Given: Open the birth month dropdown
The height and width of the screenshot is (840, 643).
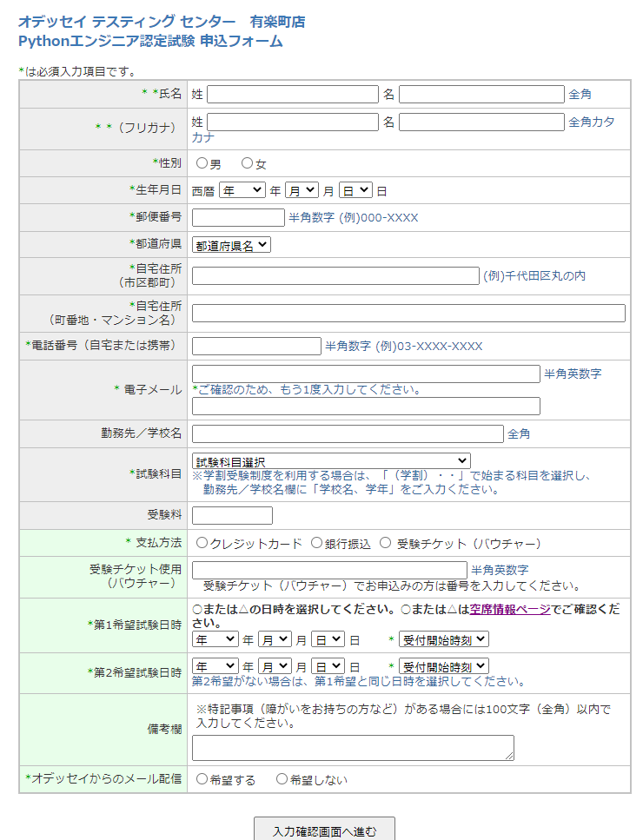Looking at the screenshot, I should pos(302,190).
